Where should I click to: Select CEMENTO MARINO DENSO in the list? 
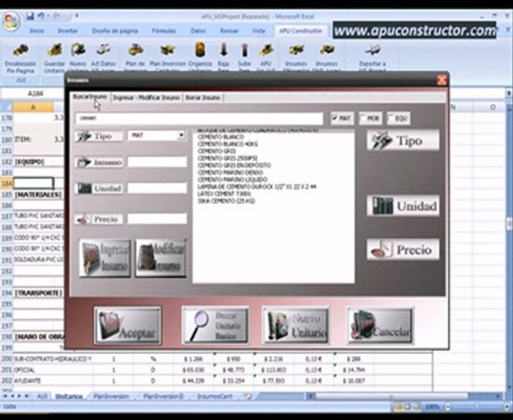point(230,173)
